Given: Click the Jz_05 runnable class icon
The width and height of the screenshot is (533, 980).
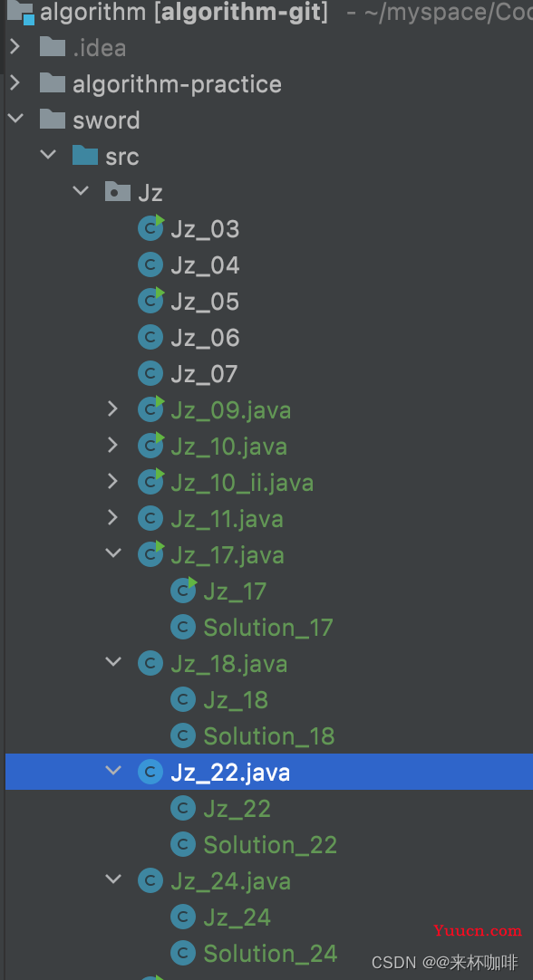Looking at the screenshot, I should click(x=150, y=301).
